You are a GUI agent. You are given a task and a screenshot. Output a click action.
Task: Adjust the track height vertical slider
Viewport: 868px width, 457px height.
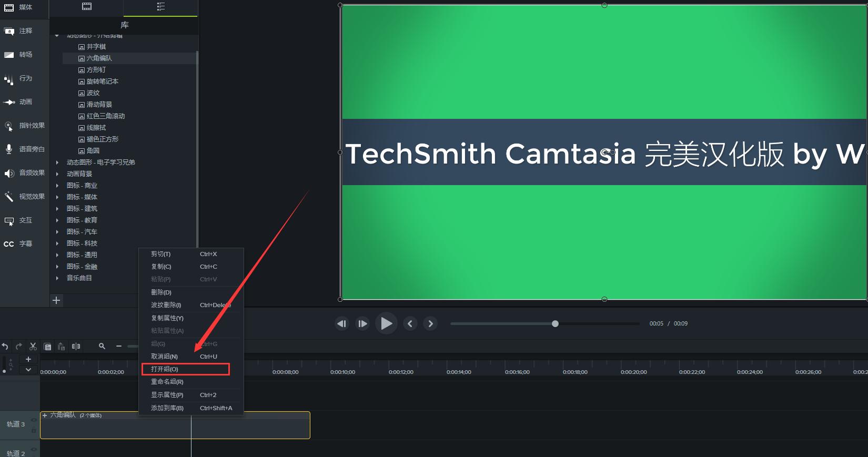tap(5, 364)
